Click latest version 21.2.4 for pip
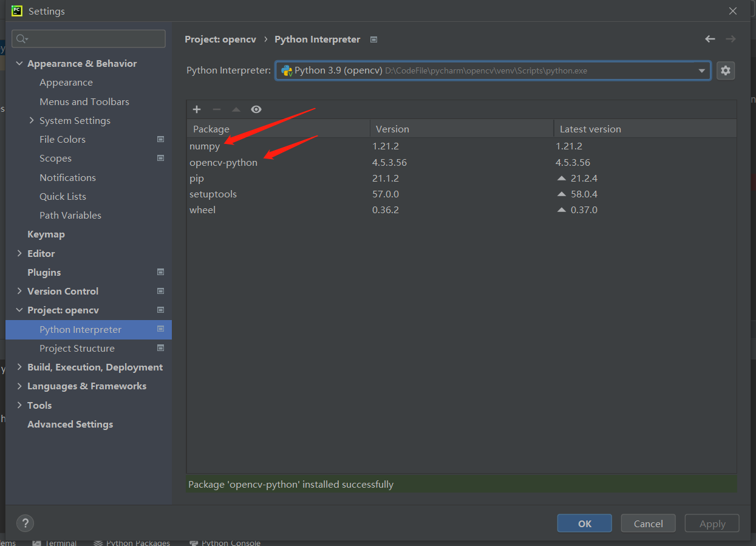756x546 pixels. click(584, 179)
